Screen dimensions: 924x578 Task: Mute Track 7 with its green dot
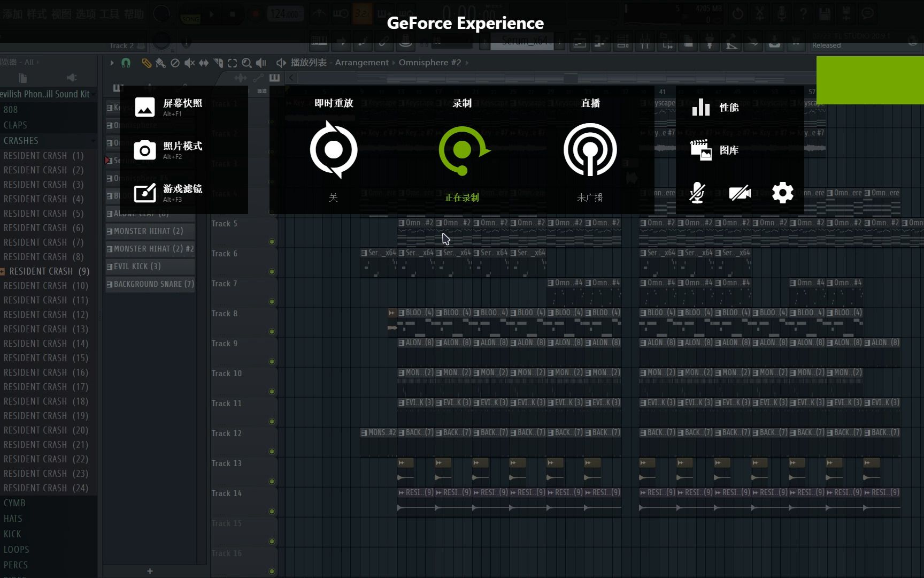coord(272,301)
